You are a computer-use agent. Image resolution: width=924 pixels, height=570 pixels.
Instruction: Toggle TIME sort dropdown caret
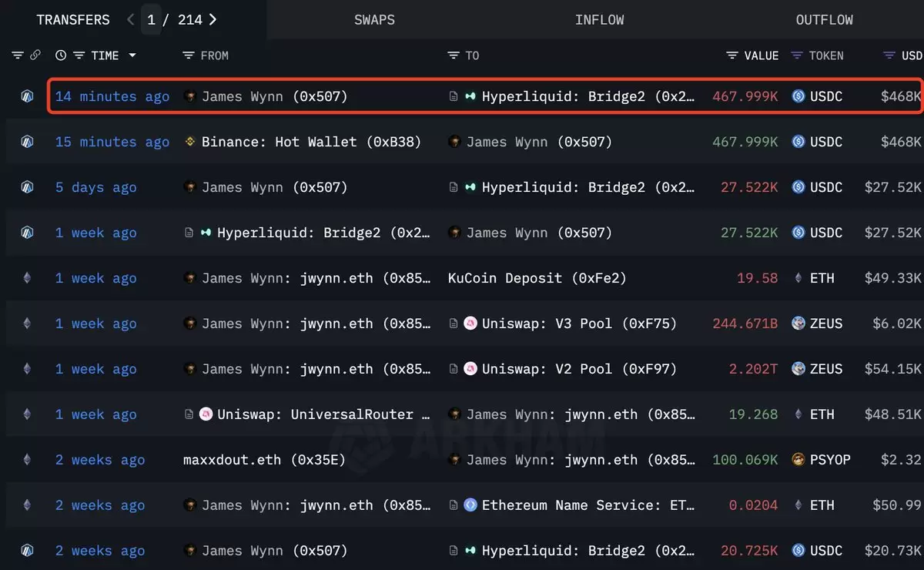click(x=132, y=55)
